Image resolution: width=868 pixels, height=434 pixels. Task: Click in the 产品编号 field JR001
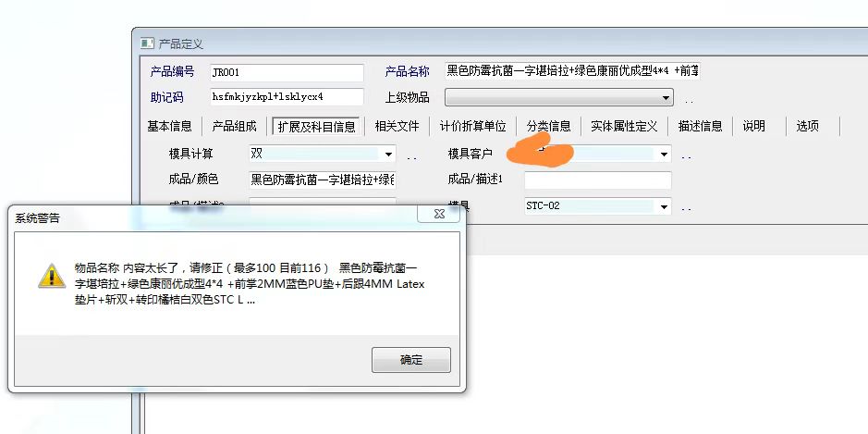click(287, 72)
